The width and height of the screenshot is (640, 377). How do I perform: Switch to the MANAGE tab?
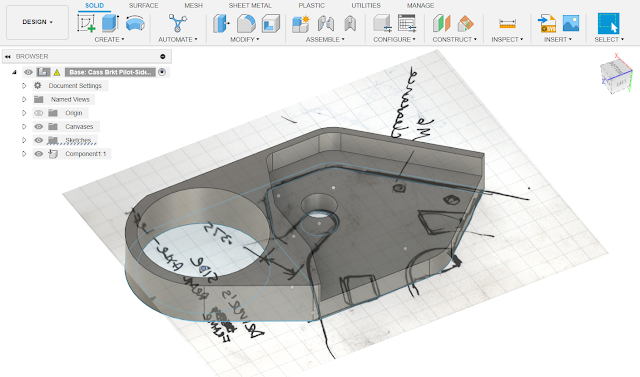(420, 5)
